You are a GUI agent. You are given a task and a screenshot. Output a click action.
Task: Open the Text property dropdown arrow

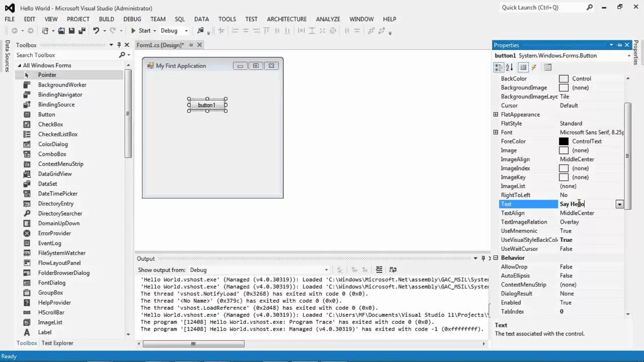tap(619, 204)
